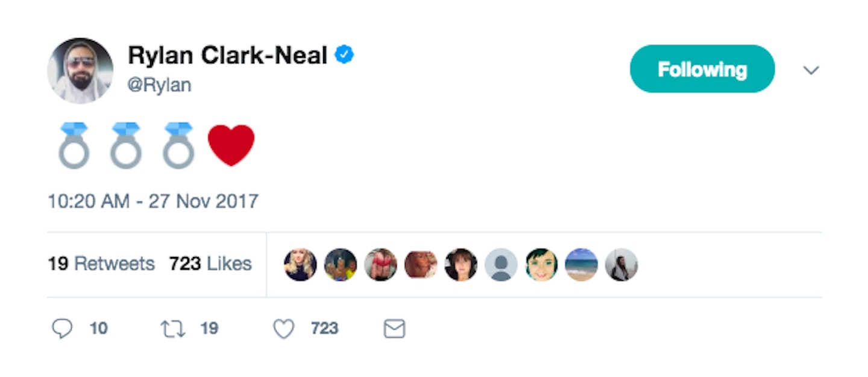Open the blonde-haired liker avatar
The width and height of the screenshot is (868, 377).
[300, 264]
